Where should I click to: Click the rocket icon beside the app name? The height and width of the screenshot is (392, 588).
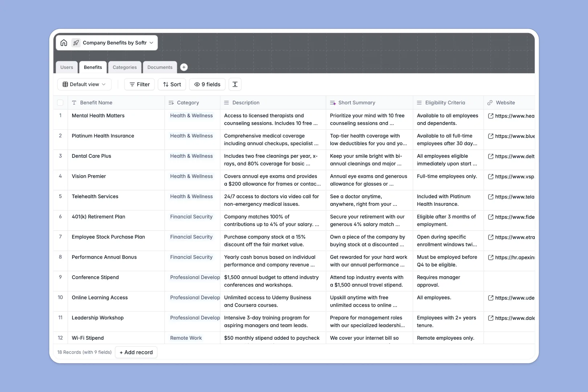[x=76, y=42]
